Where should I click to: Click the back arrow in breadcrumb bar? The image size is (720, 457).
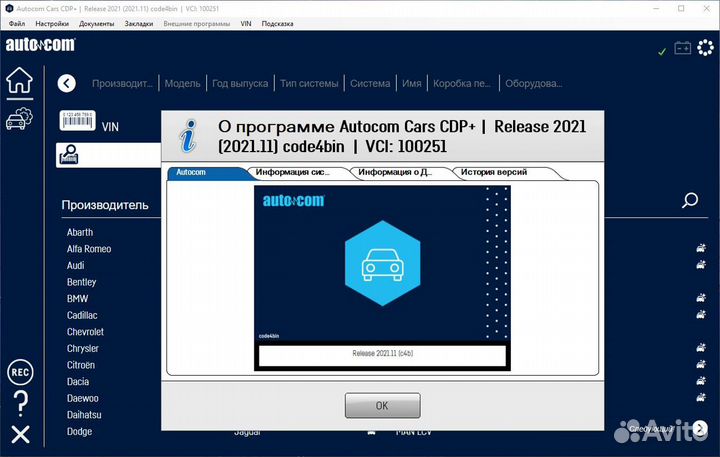click(x=67, y=83)
